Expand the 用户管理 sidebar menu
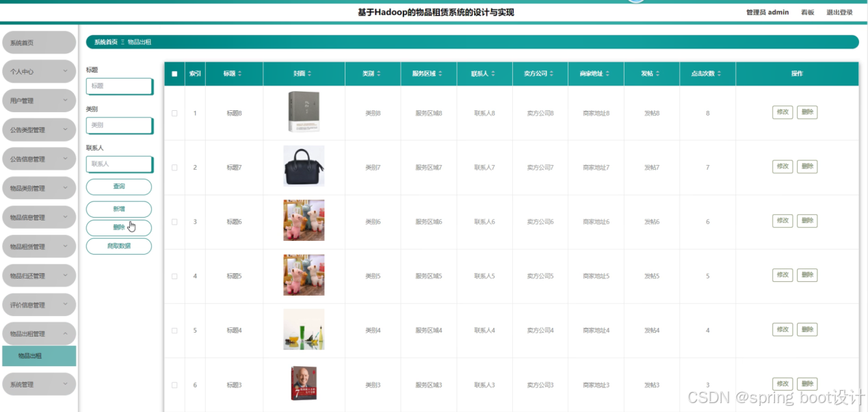Image resolution: width=868 pixels, height=412 pixels. [38, 101]
